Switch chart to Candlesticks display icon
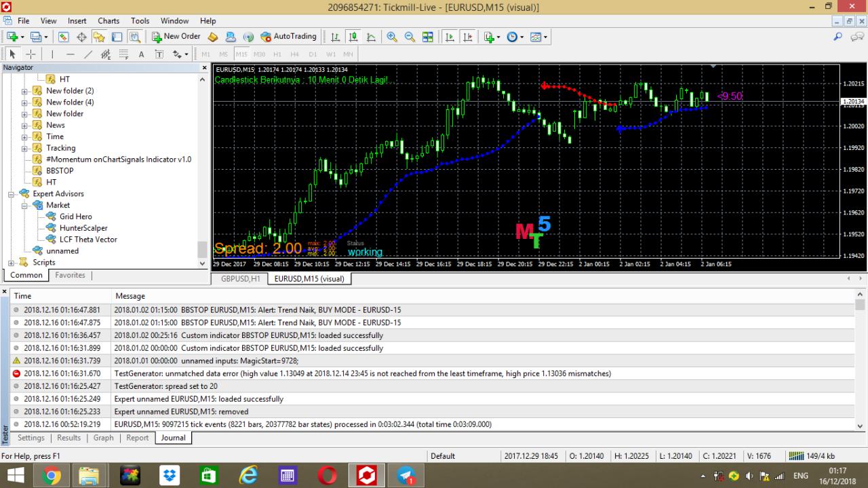Screen dimensions: 868x488 click(353, 37)
